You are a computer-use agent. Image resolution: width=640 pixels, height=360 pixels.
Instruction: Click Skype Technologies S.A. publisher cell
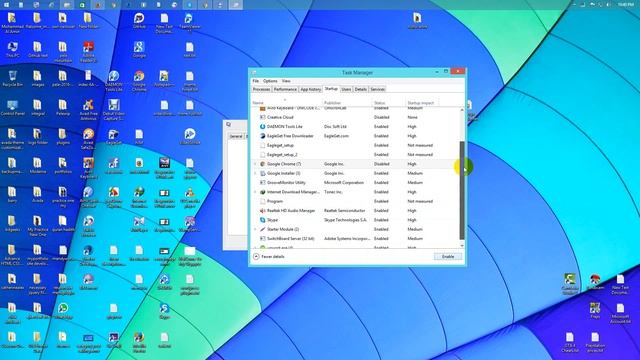(345, 220)
